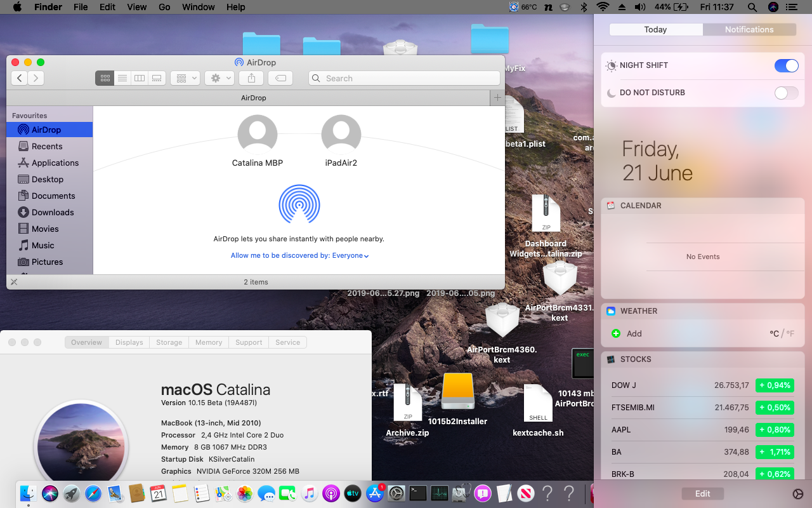
Task: Open System Preferences gear in Dock
Action: click(x=396, y=493)
